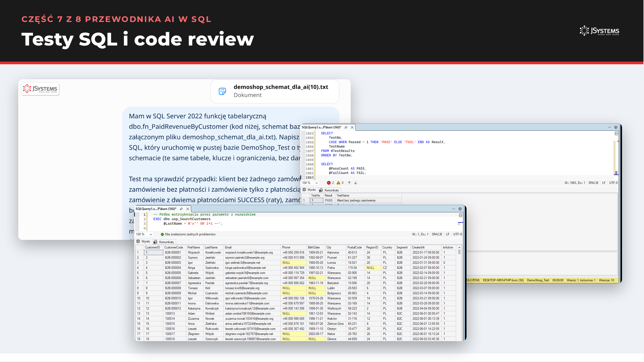Open the 100 % zoom dropdown in usp_SearchCustomers window
Viewport: 644px width, 362px height.
tap(144, 234)
